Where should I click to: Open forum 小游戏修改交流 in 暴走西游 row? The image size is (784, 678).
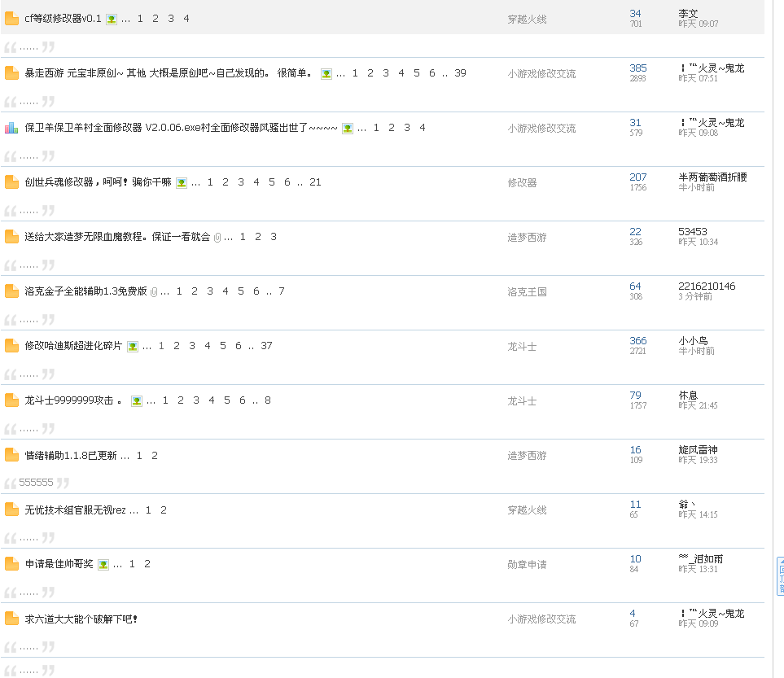pyautogui.click(x=541, y=74)
